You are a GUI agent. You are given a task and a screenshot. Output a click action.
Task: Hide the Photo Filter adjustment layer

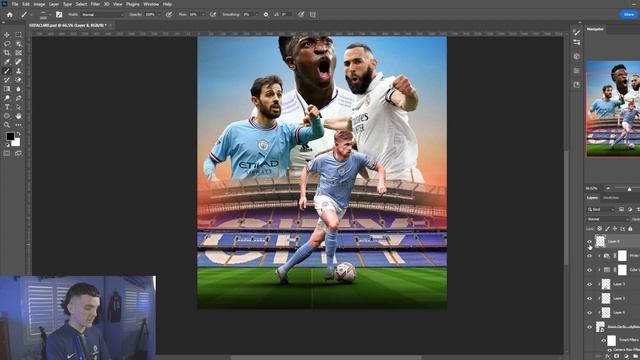(x=589, y=256)
